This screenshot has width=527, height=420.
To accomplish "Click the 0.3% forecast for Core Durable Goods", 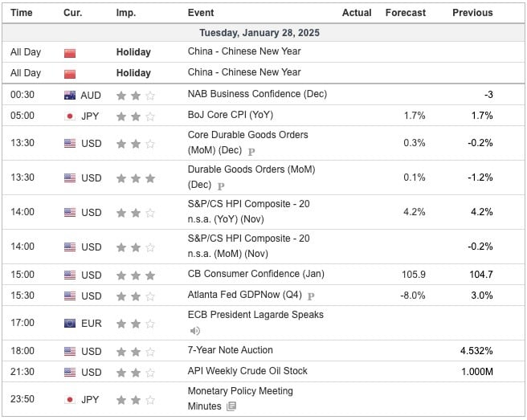I will coord(415,143).
